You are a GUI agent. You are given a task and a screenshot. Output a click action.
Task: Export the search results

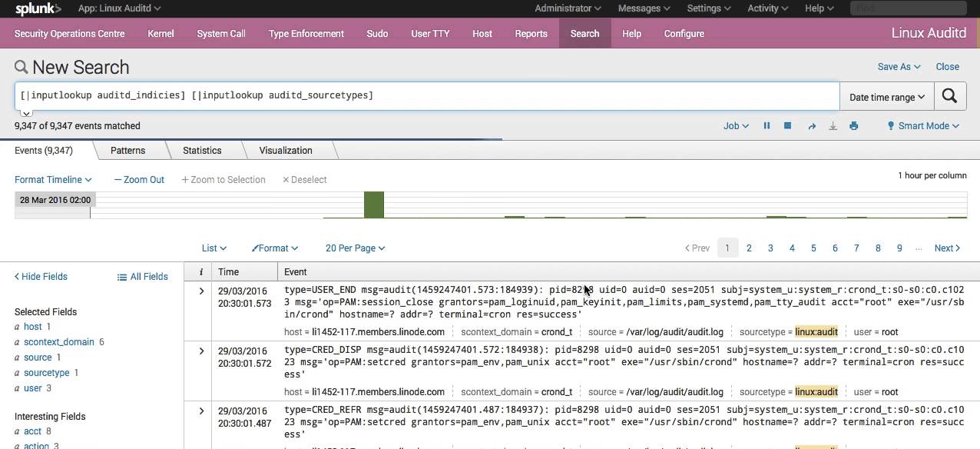pos(833,126)
